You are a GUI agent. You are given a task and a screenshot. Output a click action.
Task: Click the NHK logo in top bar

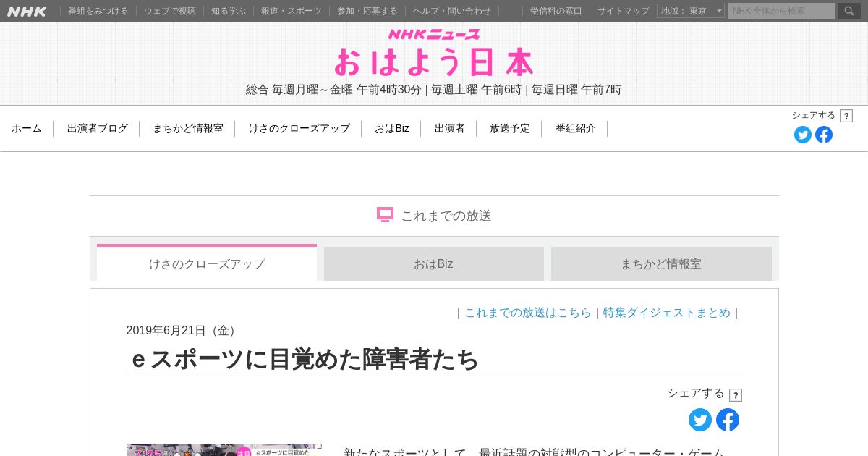[x=27, y=11]
